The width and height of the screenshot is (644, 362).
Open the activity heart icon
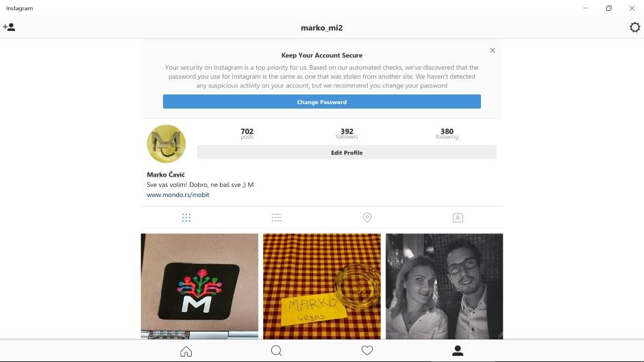367,350
